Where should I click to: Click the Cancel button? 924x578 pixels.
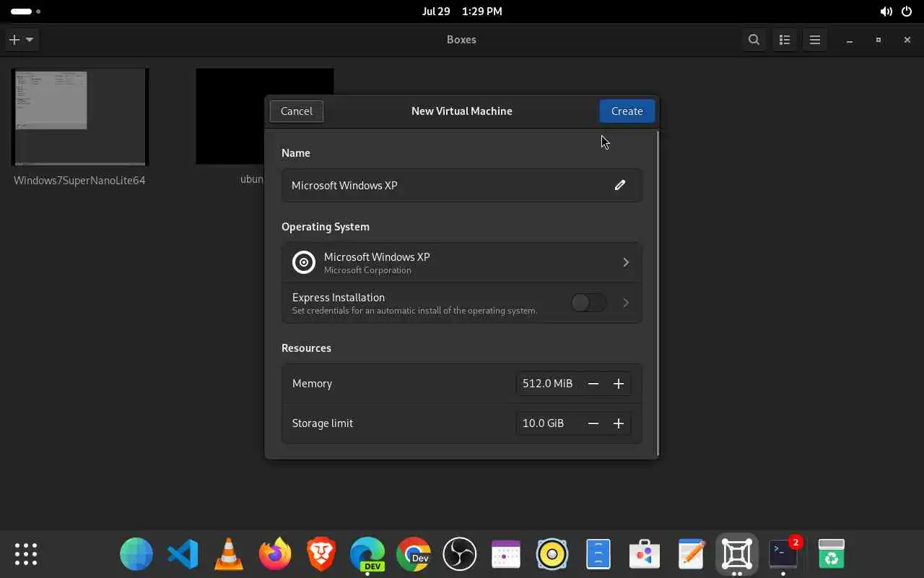click(x=297, y=111)
